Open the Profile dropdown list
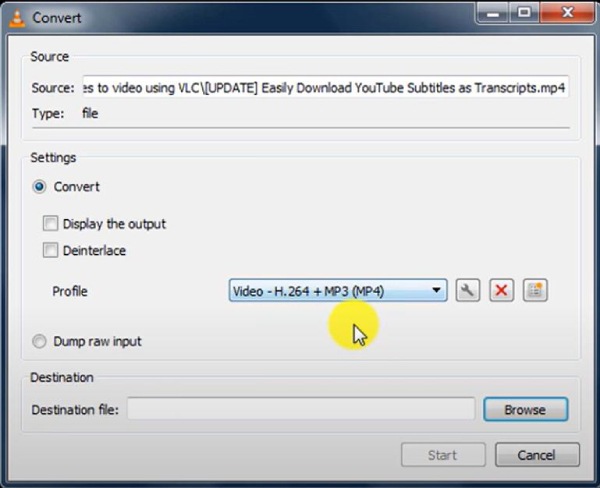The width and height of the screenshot is (600, 488). (338, 291)
